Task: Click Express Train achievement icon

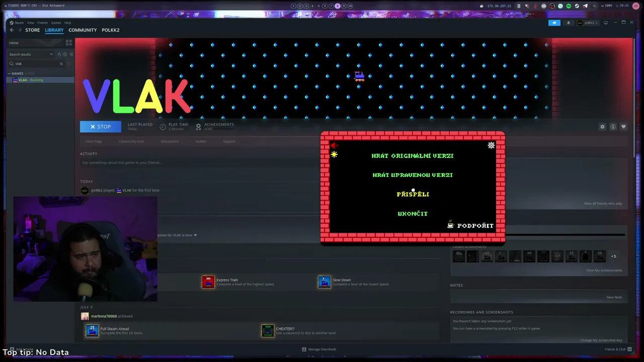Action: (x=208, y=282)
